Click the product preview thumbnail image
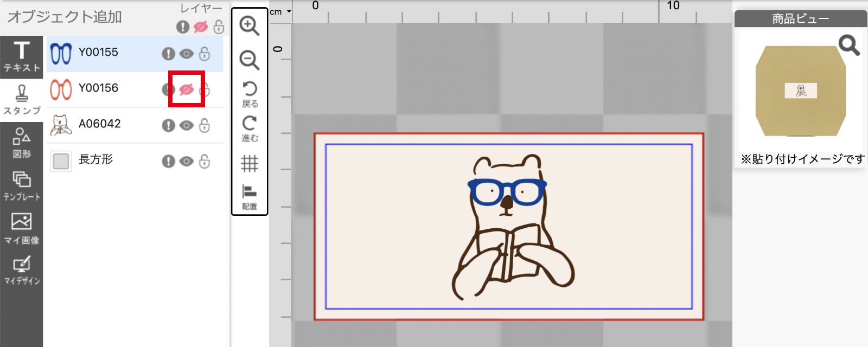This screenshot has width=868, height=347. [x=801, y=91]
